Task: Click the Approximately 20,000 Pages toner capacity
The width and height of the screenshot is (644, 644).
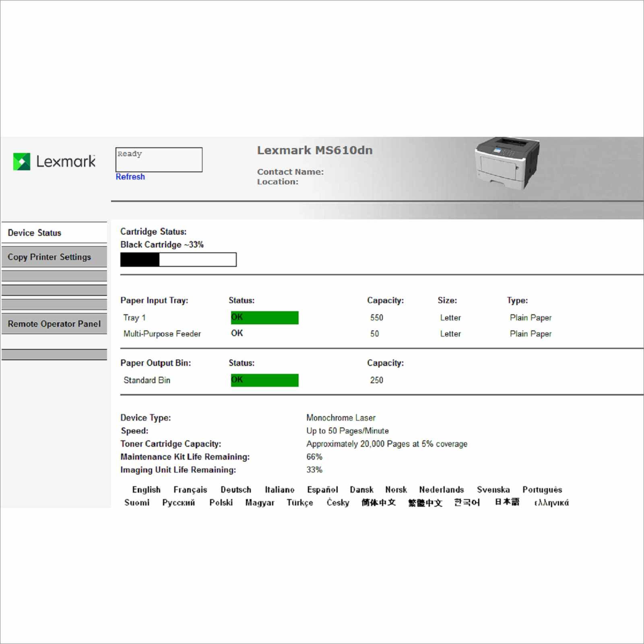Action: coord(387,444)
